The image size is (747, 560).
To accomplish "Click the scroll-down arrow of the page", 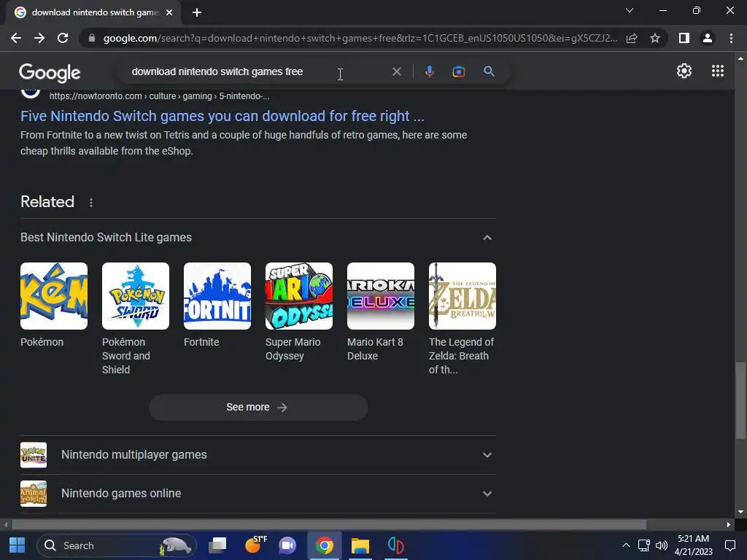I will click(740, 512).
